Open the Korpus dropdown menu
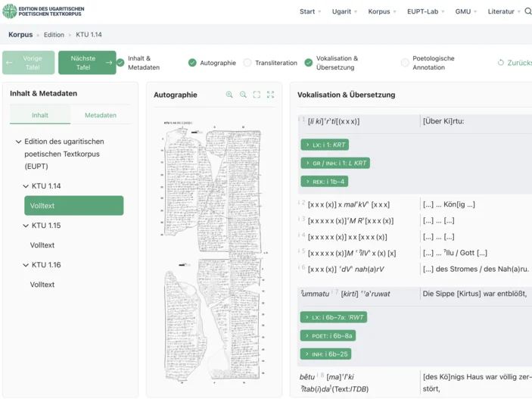Viewport: 532px width, 399px height. pyautogui.click(x=383, y=11)
